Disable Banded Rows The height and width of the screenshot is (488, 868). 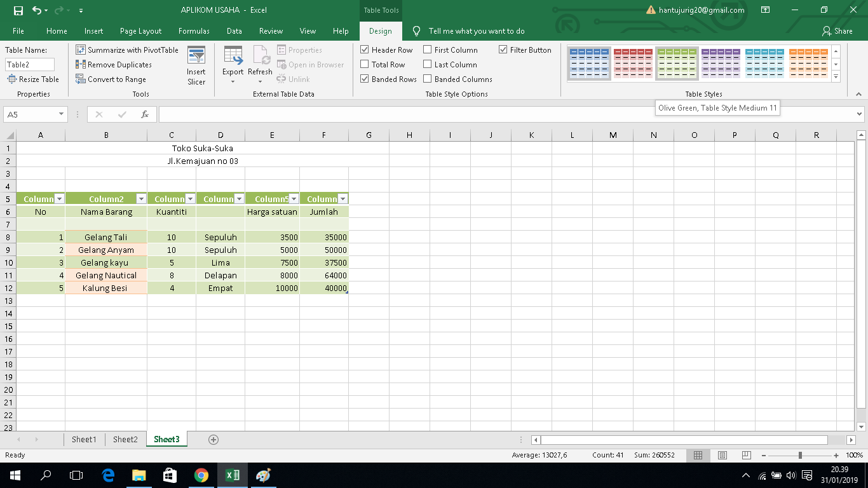[x=365, y=79]
